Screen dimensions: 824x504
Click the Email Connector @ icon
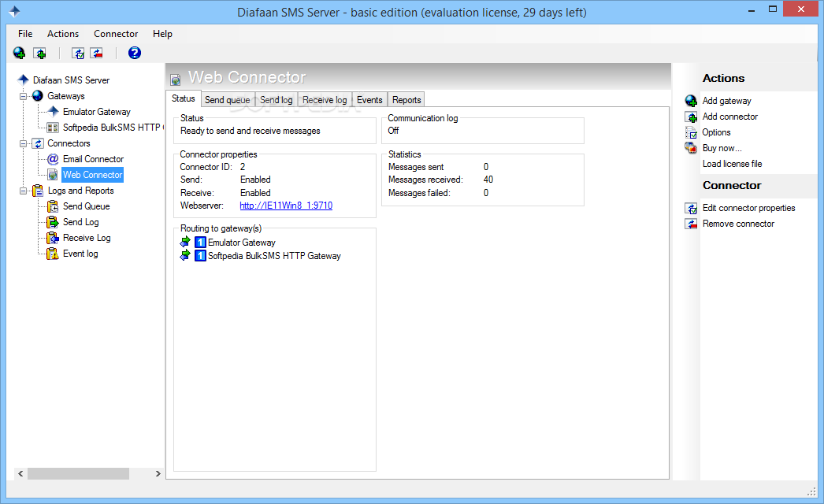click(x=53, y=159)
